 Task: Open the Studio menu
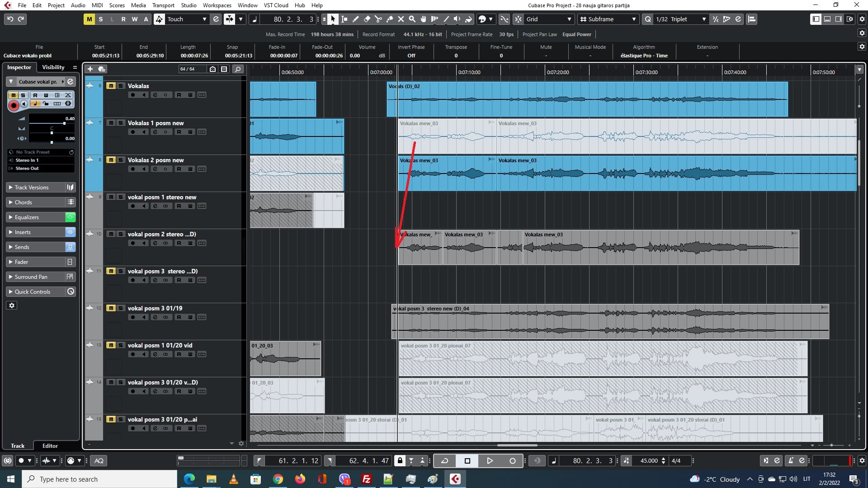pos(189,5)
